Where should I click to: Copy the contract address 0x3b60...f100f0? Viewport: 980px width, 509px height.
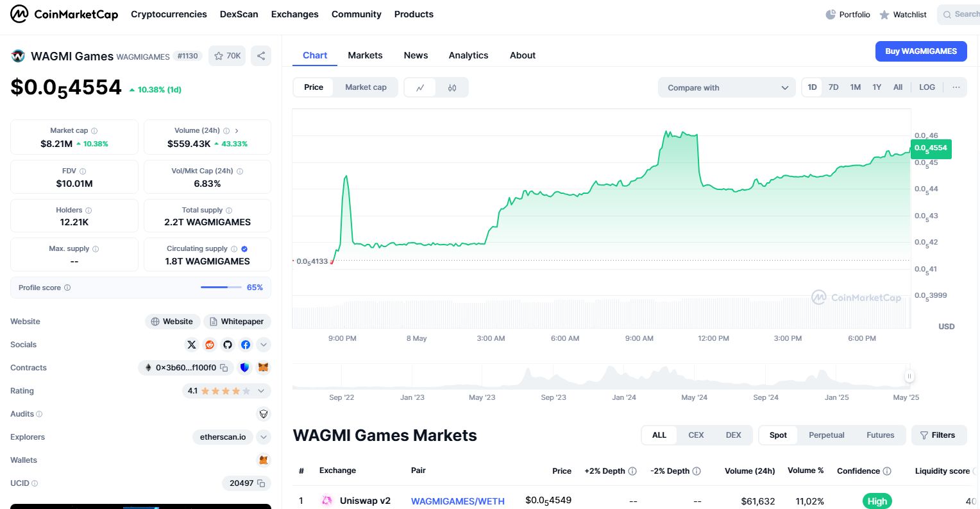pyautogui.click(x=224, y=368)
